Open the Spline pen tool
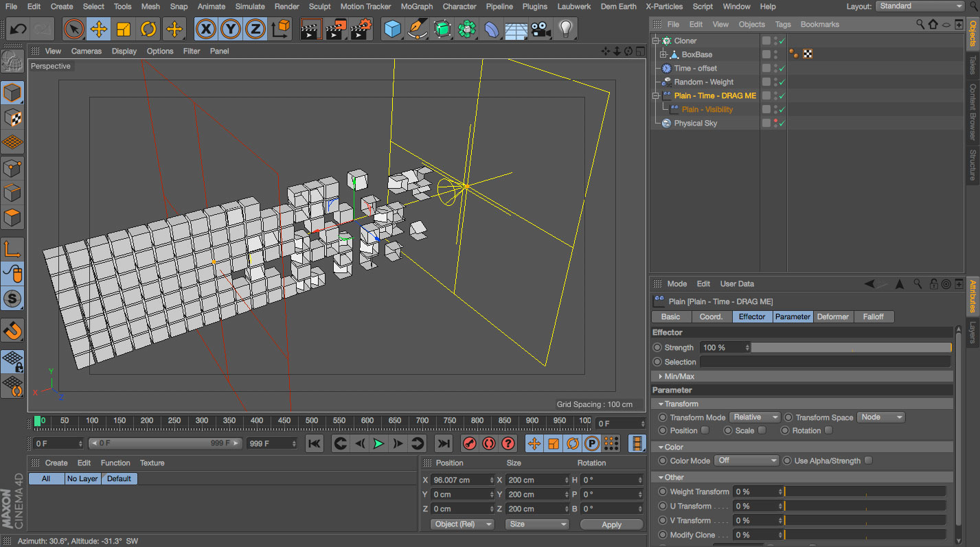The height and width of the screenshot is (547, 980). [x=417, y=29]
